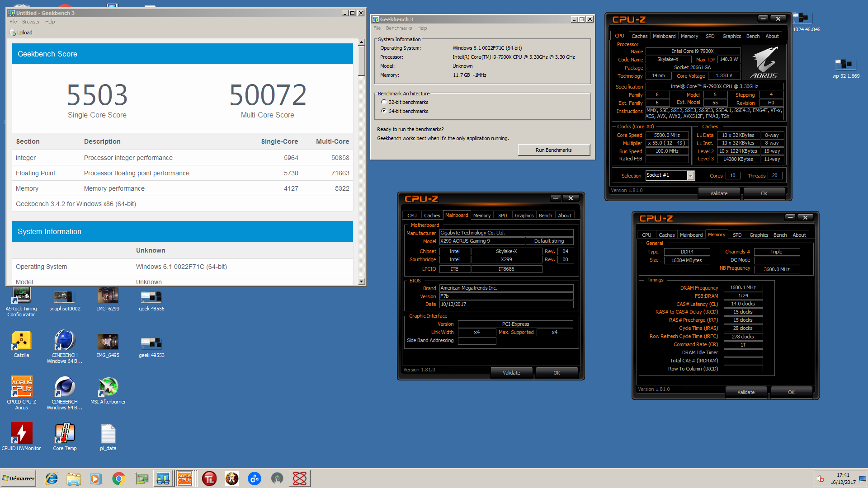Viewport: 868px width, 488px height.
Task: Open geek 49553 desktop screenshot
Action: click(x=151, y=347)
